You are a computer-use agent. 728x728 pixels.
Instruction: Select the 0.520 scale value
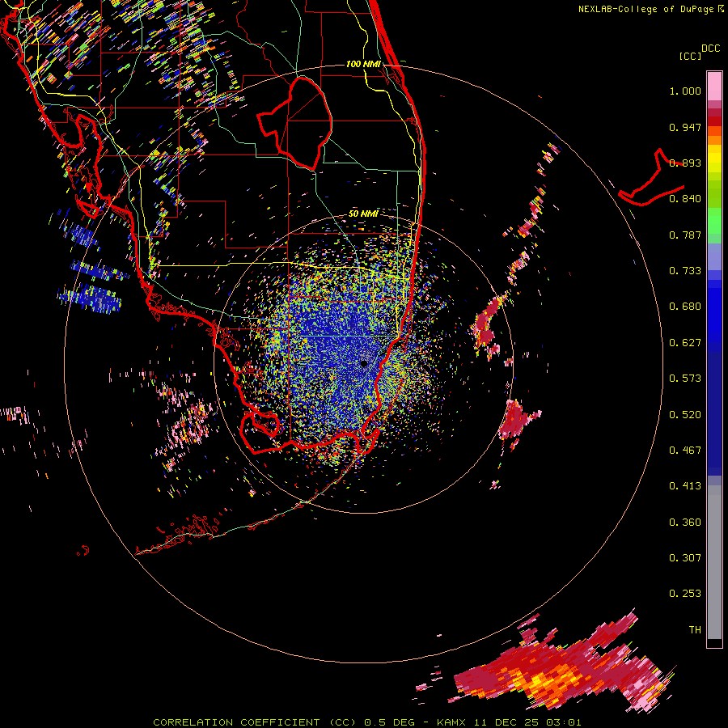coord(685,415)
